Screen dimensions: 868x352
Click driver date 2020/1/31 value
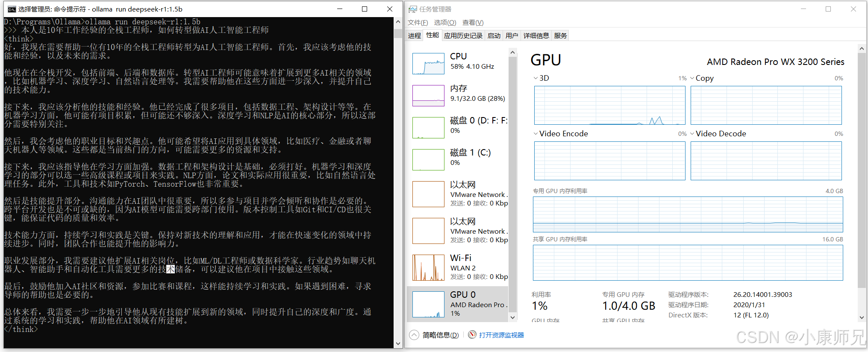(x=749, y=305)
